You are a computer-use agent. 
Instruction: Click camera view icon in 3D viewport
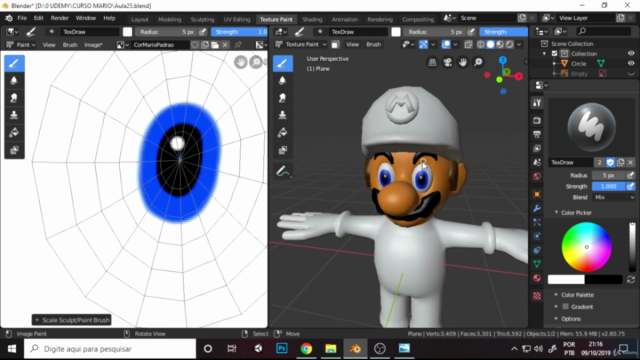[x=448, y=62]
